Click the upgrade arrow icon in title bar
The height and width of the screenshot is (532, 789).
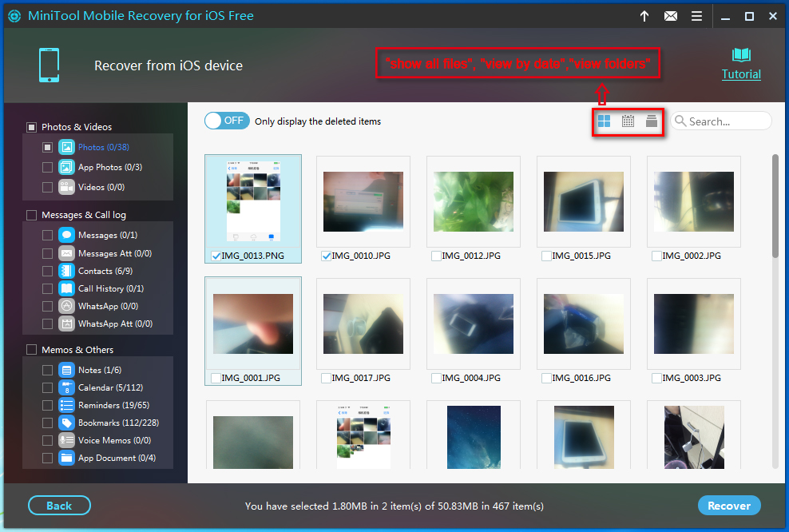644,16
